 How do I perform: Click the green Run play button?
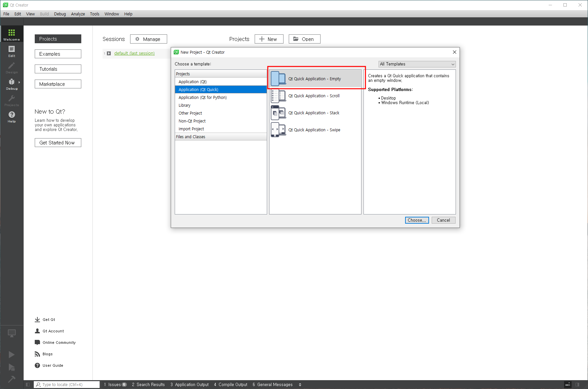(x=11, y=355)
